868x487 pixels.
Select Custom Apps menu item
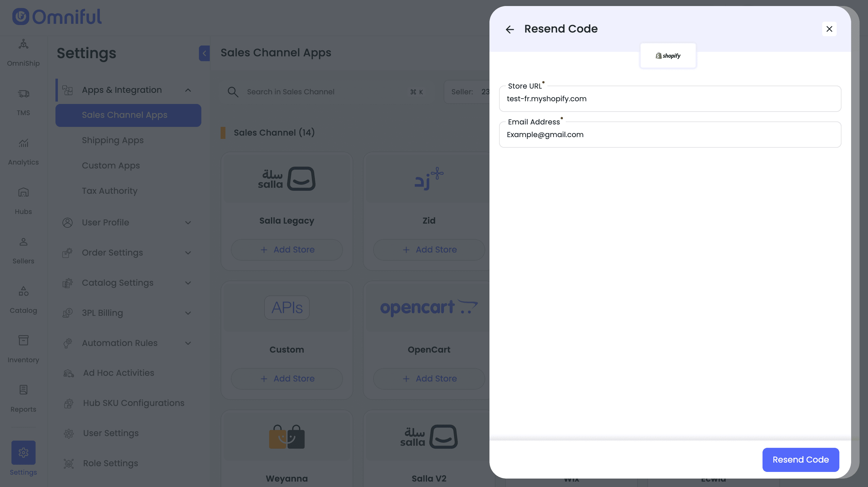click(111, 165)
